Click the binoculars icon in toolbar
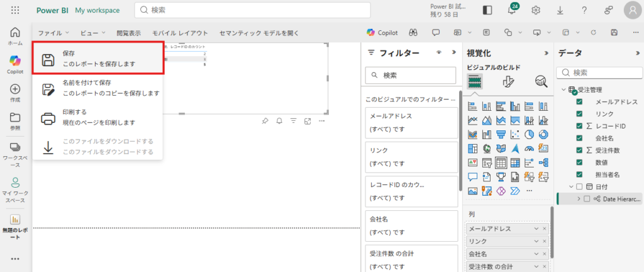 (413, 33)
